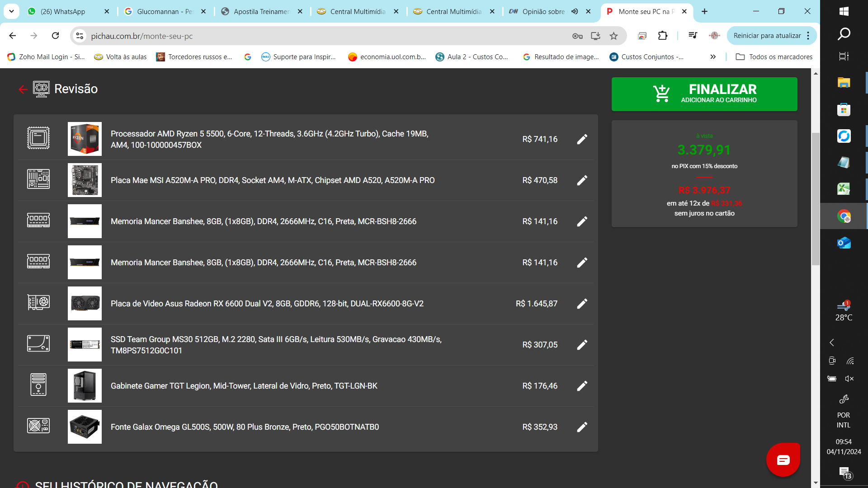868x488 pixels.
Task: Bookmark this page with the star icon
Action: tap(613, 36)
